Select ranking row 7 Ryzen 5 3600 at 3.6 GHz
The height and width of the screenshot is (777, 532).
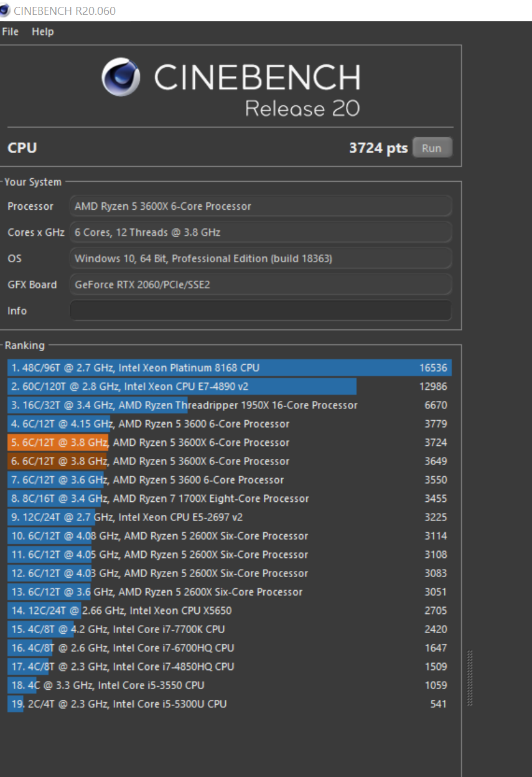(x=230, y=480)
